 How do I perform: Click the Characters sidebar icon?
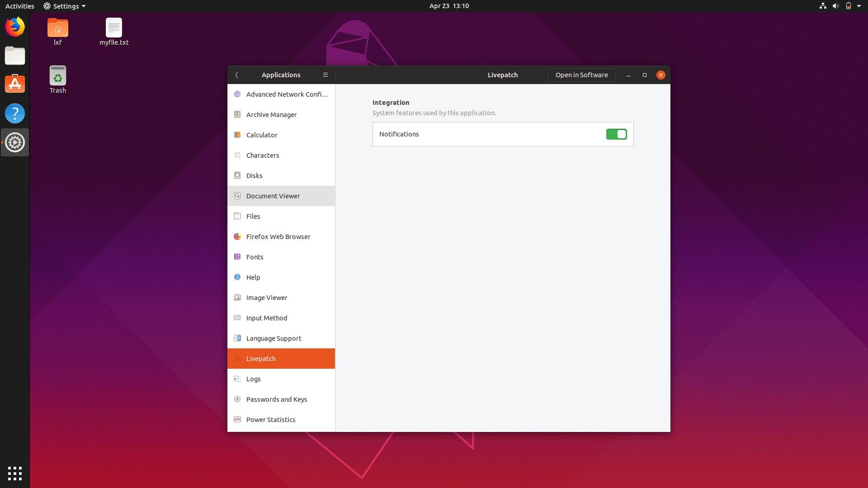[x=237, y=155]
